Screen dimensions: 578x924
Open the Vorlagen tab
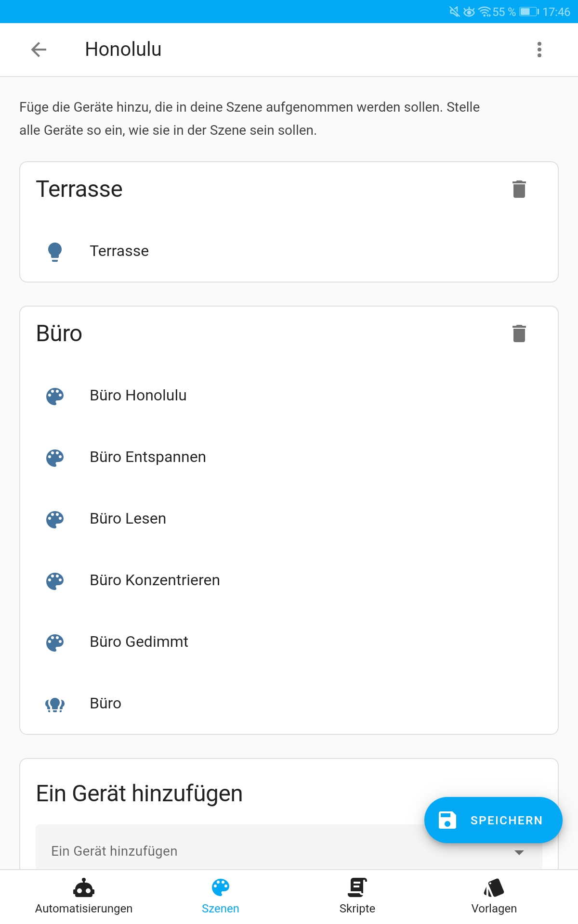point(494,896)
